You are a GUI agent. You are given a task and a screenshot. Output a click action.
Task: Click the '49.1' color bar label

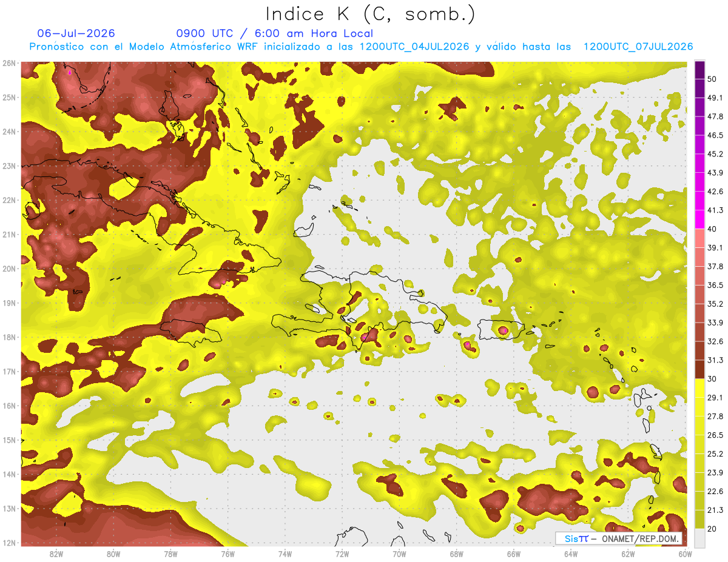tap(715, 98)
